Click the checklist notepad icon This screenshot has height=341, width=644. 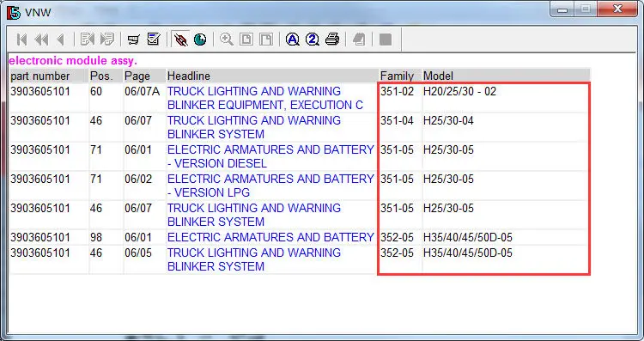(x=153, y=40)
